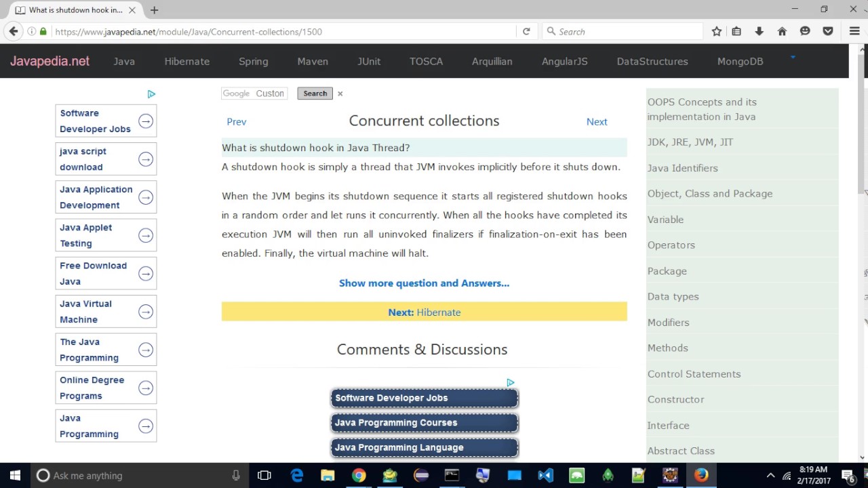Screen dimensions: 868x488
Task: Click the Java Programming Courses ad button
Action: pyautogui.click(x=425, y=423)
